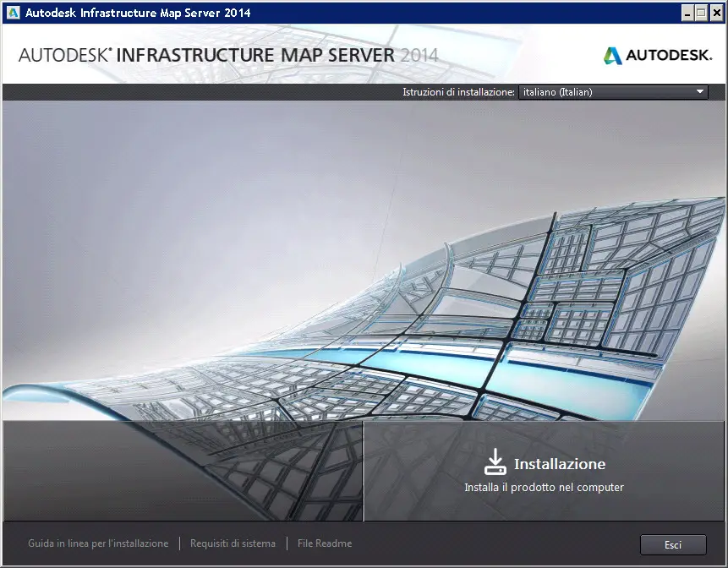
Task: Click the language dropdown arrow
Action: (x=700, y=92)
